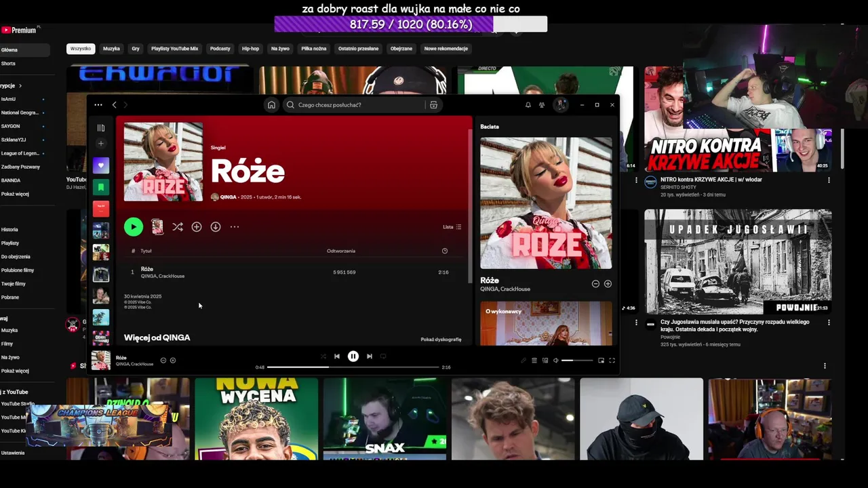Image resolution: width=868 pixels, height=488 pixels.
Task: Select the Podcasty chip on YouTube
Action: pyautogui.click(x=220, y=49)
